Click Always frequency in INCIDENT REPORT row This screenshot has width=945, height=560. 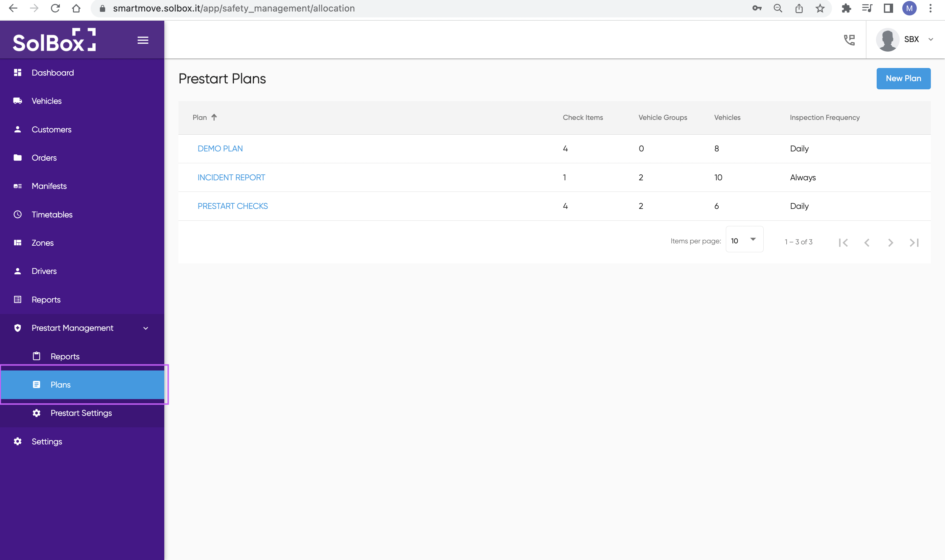coord(803,177)
